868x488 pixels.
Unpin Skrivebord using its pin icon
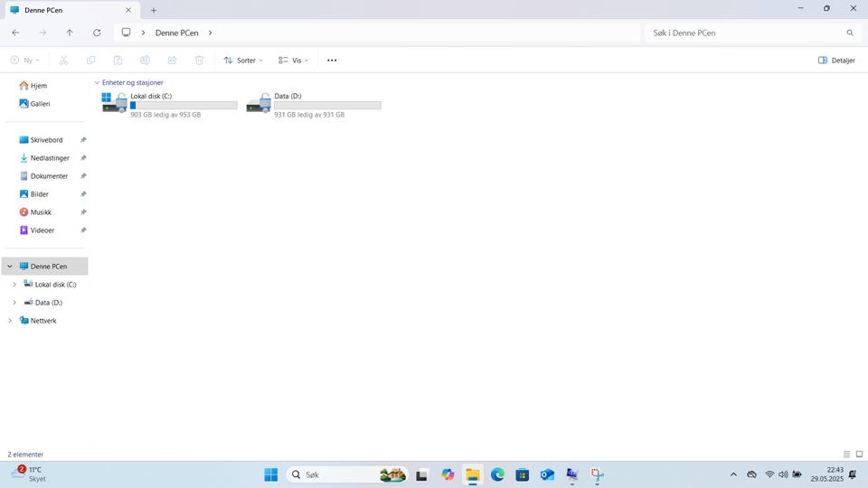point(83,140)
